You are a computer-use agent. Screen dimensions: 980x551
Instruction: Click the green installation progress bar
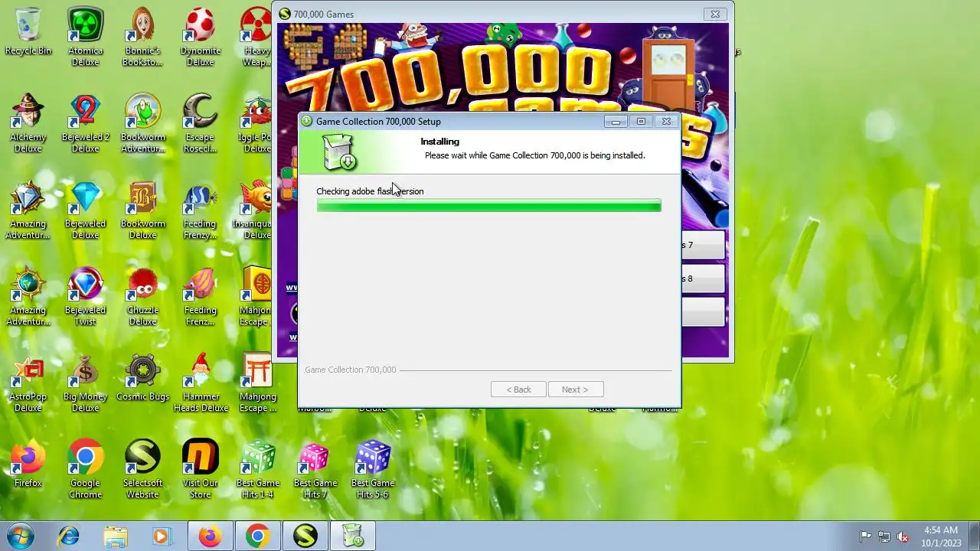coord(488,205)
